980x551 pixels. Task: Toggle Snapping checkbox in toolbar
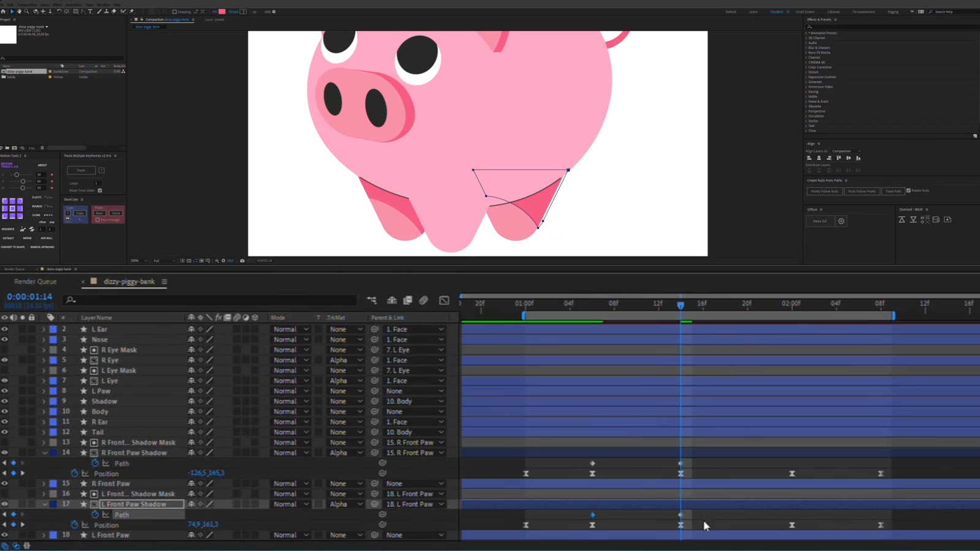(175, 12)
